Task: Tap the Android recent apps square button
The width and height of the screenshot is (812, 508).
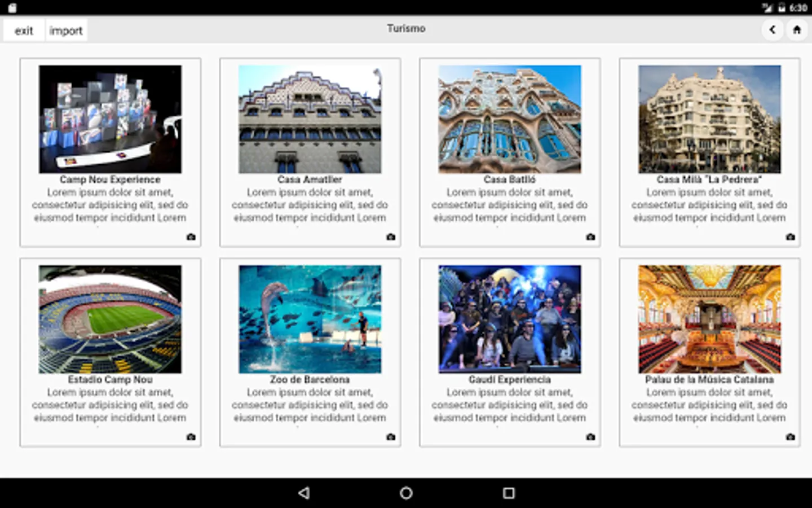Action: [x=509, y=493]
